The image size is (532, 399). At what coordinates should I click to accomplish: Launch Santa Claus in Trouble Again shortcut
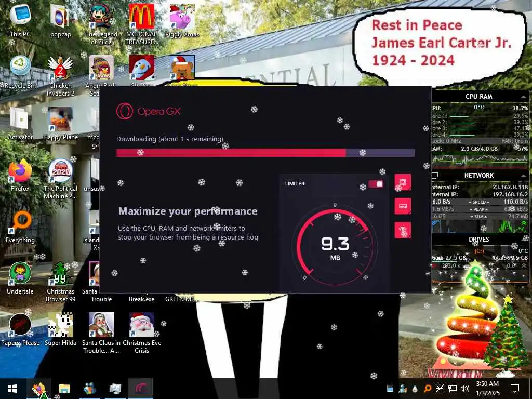pos(101,333)
